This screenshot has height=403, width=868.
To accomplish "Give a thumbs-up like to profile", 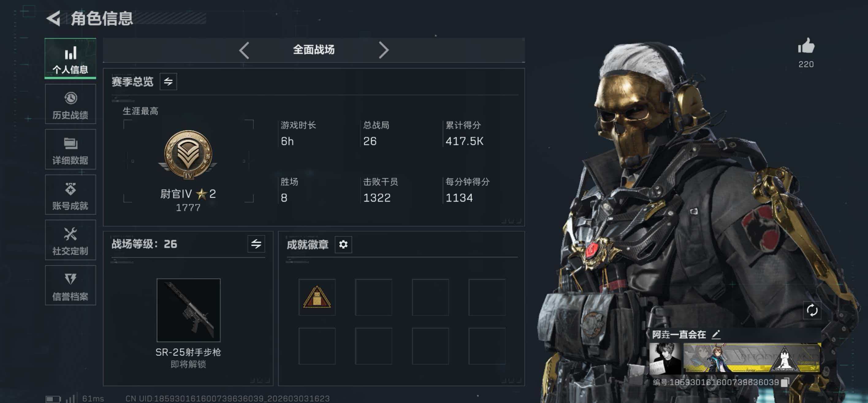I will [806, 46].
